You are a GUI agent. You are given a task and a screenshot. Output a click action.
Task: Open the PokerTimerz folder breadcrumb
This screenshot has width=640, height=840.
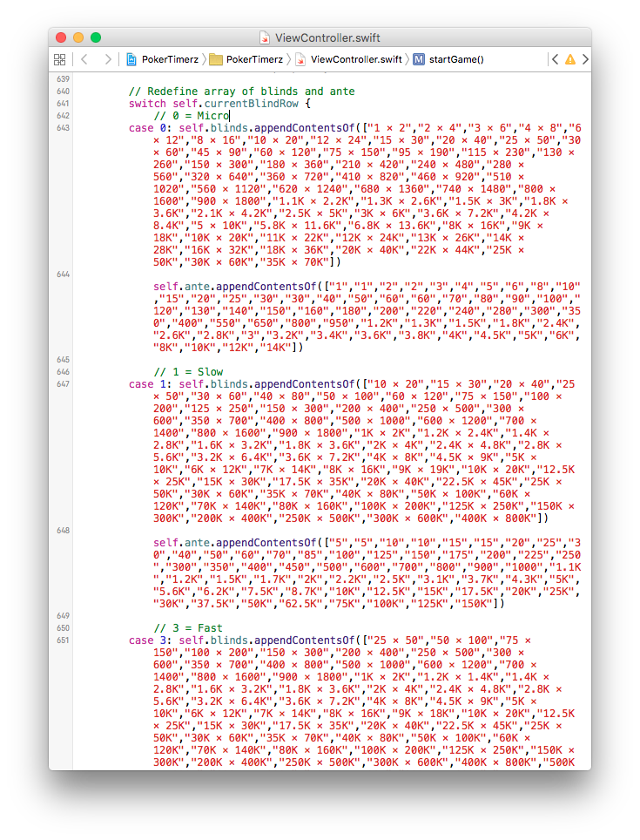tap(246, 59)
